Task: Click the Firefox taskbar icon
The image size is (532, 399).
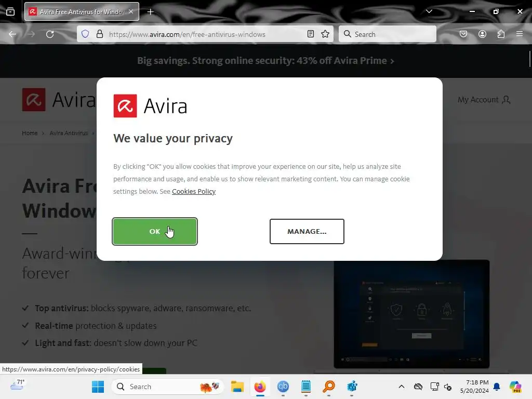Action: tap(260, 387)
